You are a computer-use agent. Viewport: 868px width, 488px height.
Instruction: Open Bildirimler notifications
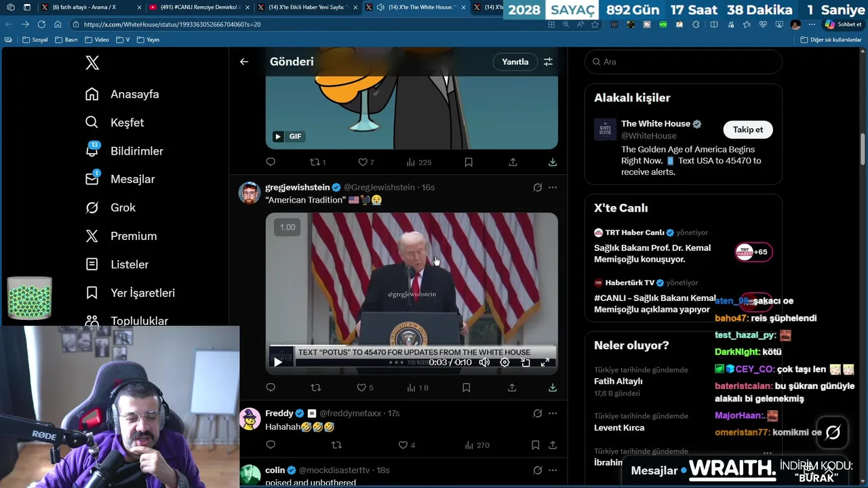124,151
